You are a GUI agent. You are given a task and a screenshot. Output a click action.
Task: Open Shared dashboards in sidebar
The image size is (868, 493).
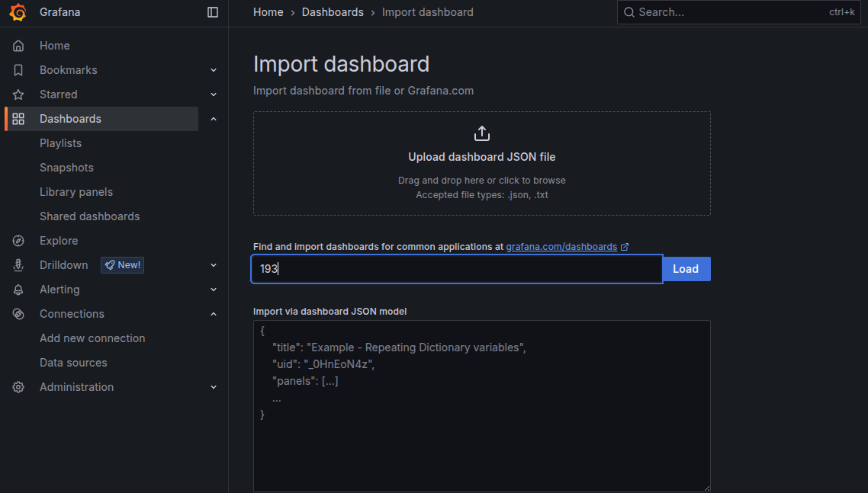tap(90, 216)
